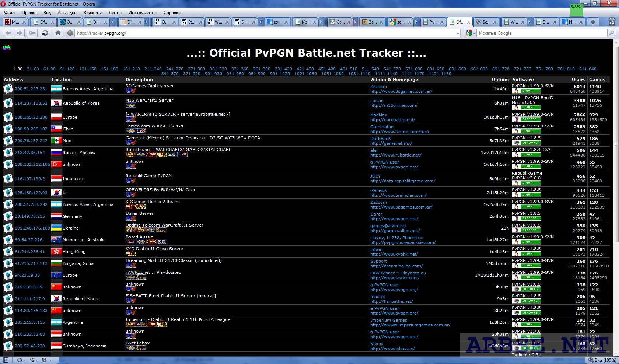Click the Description column header
Viewport: 619px width, 364px height.
coord(139,80)
